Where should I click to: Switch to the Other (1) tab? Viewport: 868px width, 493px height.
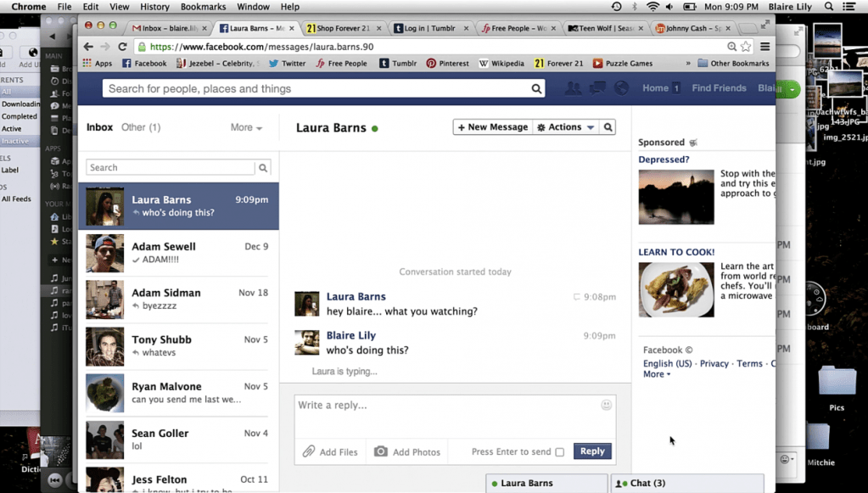[141, 127]
